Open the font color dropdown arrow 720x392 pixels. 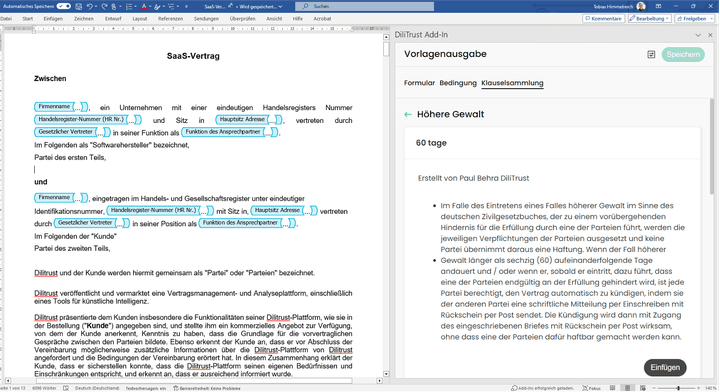pyautogui.click(x=150, y=6)
